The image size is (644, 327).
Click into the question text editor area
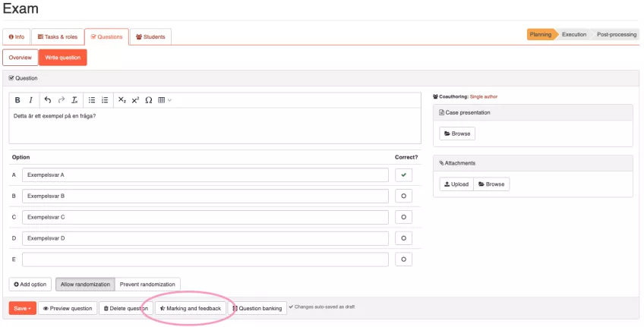tap(215, 125)
